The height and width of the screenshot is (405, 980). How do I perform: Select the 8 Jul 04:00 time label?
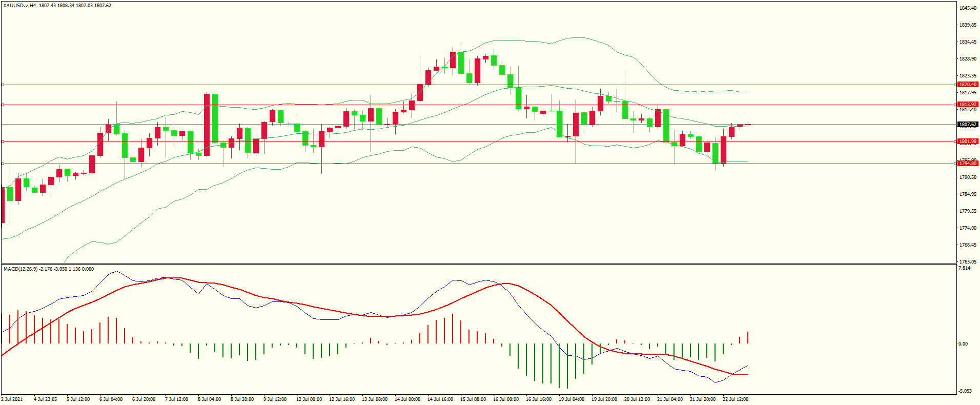[x=209, y=399]
